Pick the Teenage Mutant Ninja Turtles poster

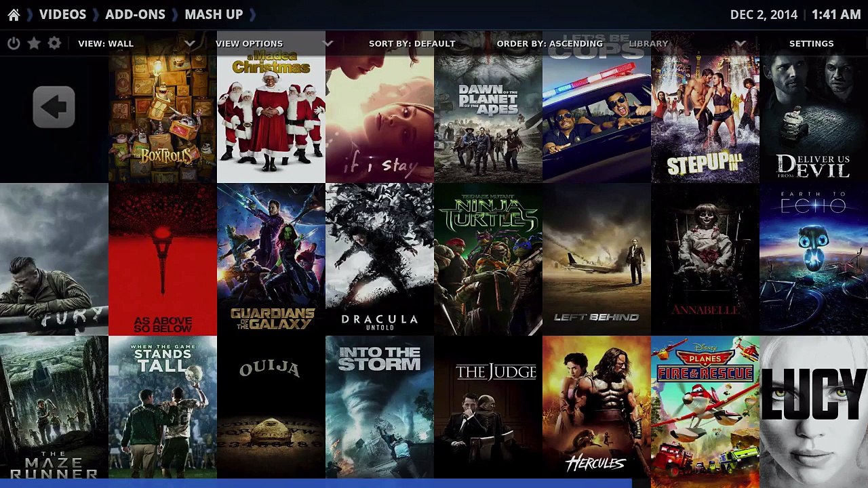(488, 260)
